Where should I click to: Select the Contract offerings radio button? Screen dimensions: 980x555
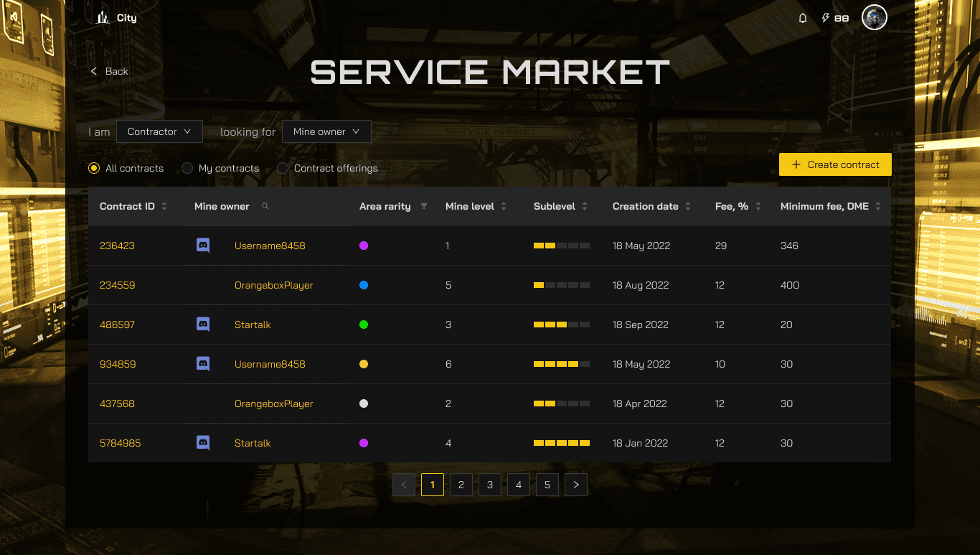[283, 168]
